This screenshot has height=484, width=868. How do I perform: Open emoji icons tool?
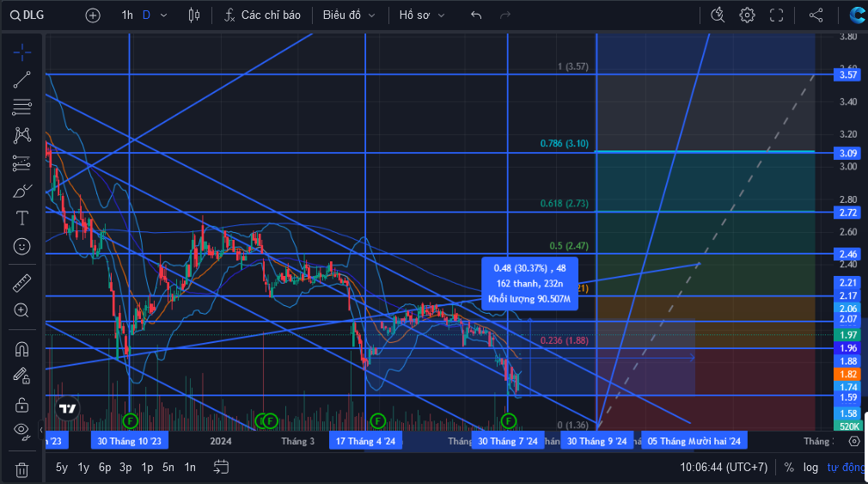[x=22, y=247]
